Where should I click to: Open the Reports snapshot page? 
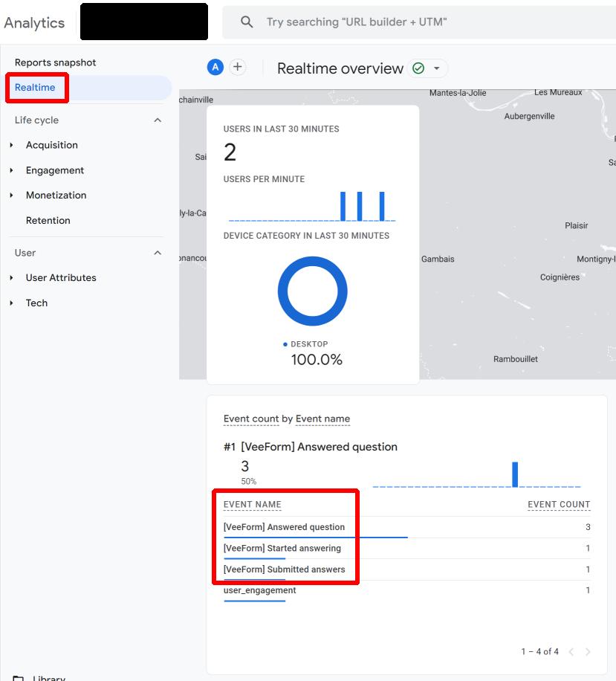(55, 62)
